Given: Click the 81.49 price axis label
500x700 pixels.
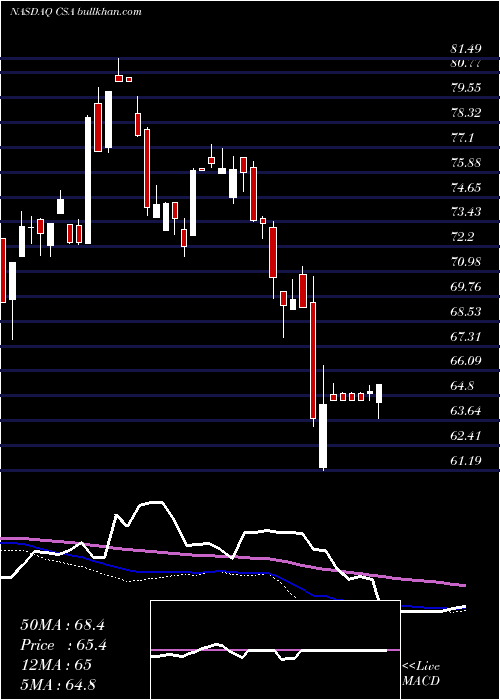Looking at the screenshot, I should click(x=466, y=50).
